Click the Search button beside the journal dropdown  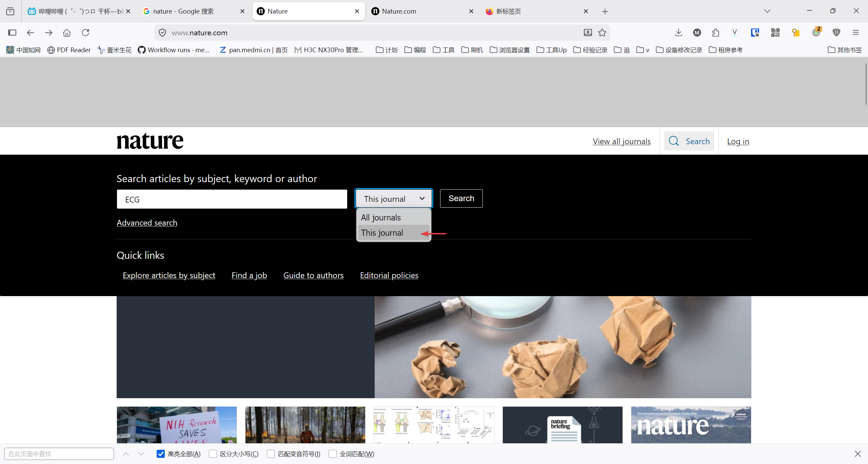click(x=461, y=198)
